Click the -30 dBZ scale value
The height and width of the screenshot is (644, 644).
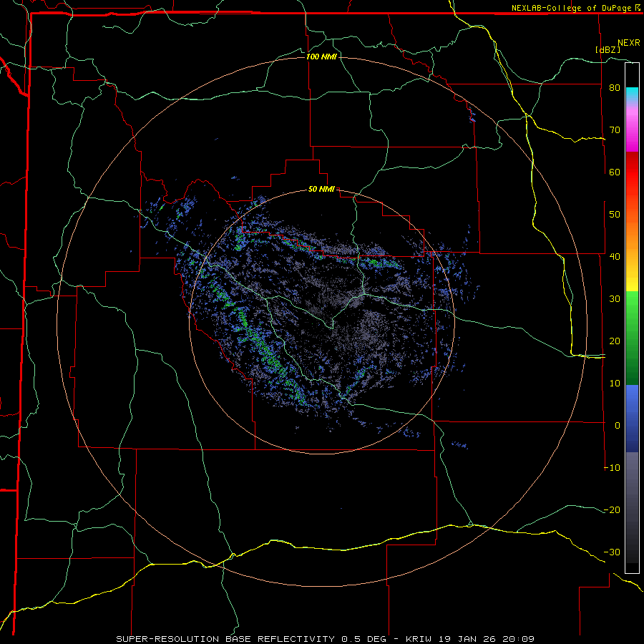[x=612, y=552]
